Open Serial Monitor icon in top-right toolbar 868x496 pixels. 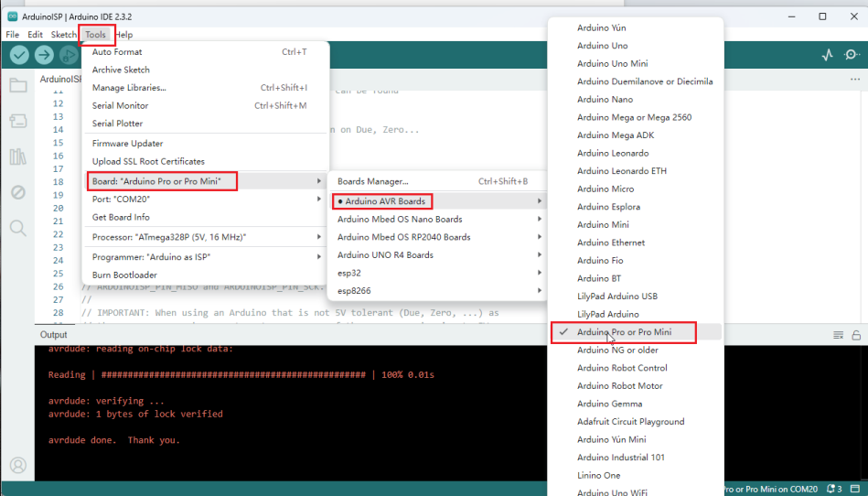pos(852,55)
